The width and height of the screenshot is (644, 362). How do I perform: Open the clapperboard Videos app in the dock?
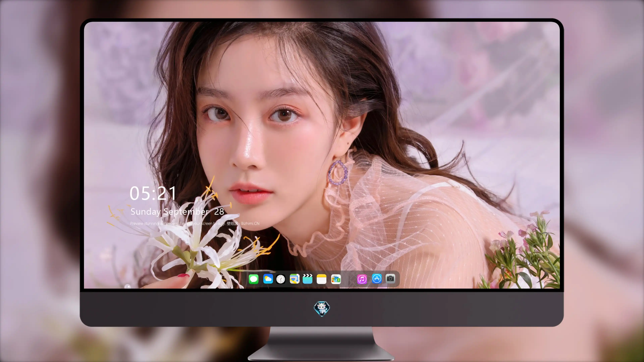[x=308, y=279]
